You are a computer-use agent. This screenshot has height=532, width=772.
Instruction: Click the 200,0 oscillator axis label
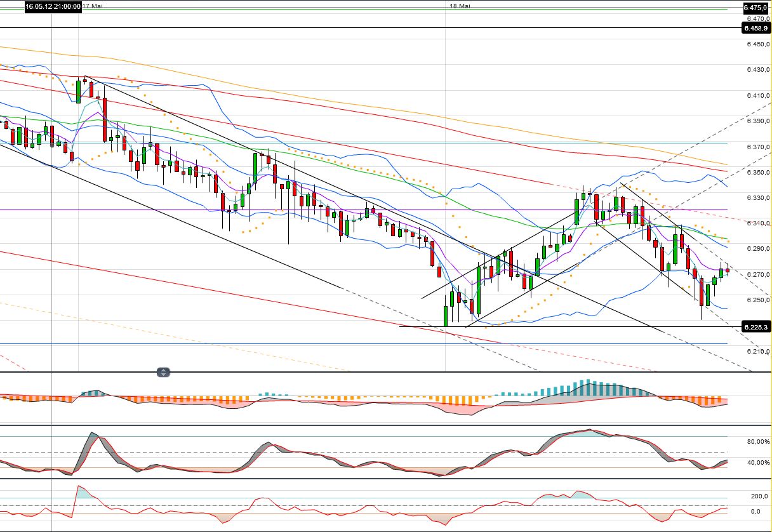760,496
